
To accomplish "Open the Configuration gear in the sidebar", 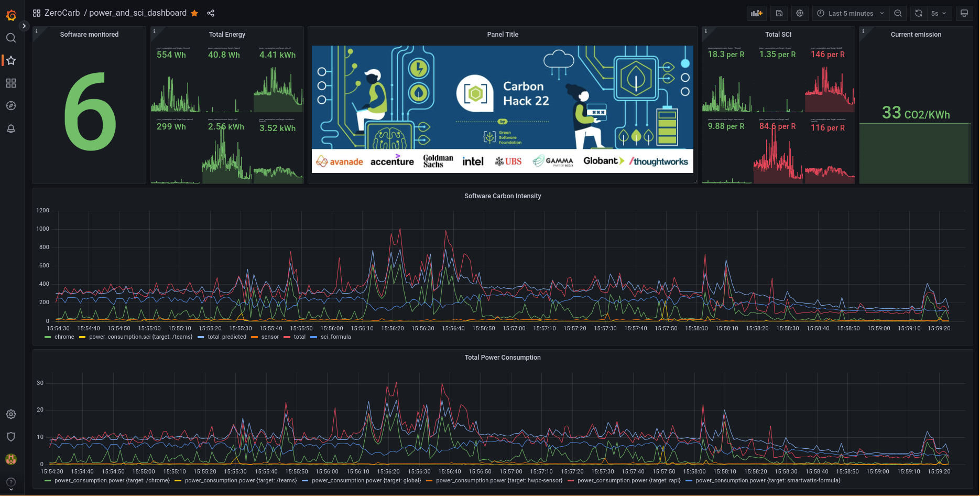I will click(x=11, y=414).
